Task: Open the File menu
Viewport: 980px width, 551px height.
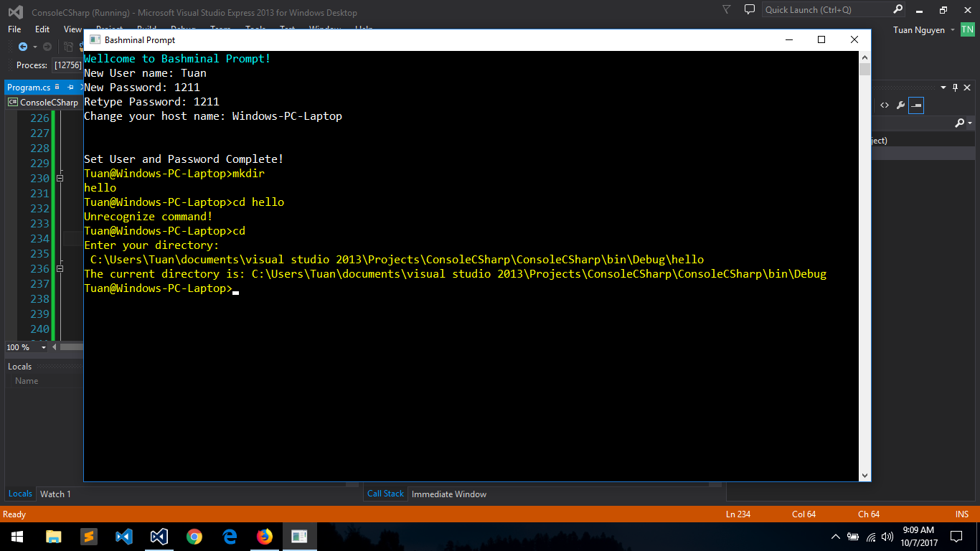Action: (x=14, y=29)
